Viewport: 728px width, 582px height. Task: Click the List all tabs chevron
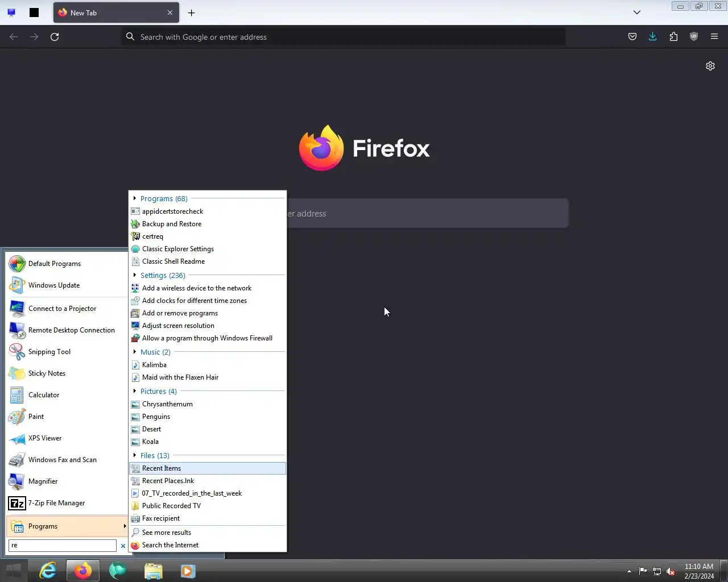point(637,13)
